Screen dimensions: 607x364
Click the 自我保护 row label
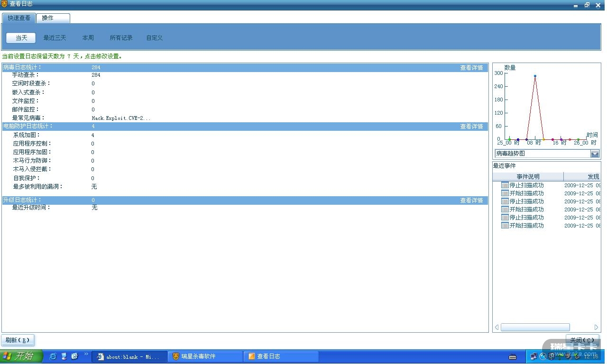pyautogui.click(x=27, y=178)
